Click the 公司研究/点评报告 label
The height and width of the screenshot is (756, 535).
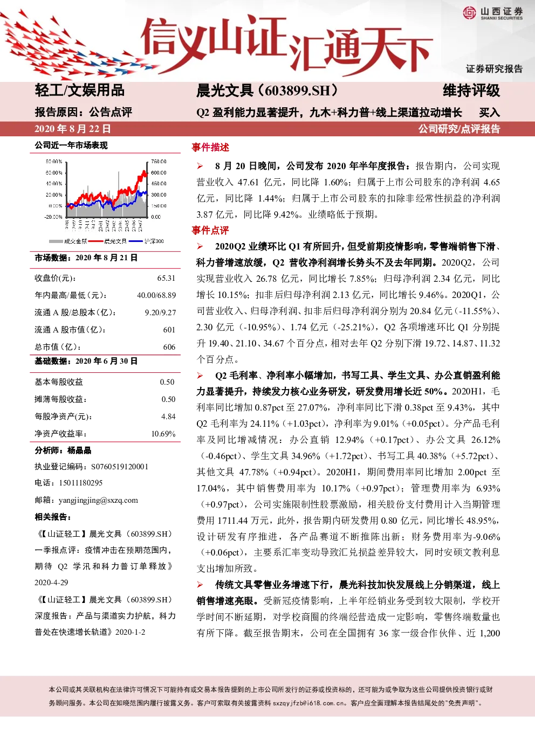459,129
